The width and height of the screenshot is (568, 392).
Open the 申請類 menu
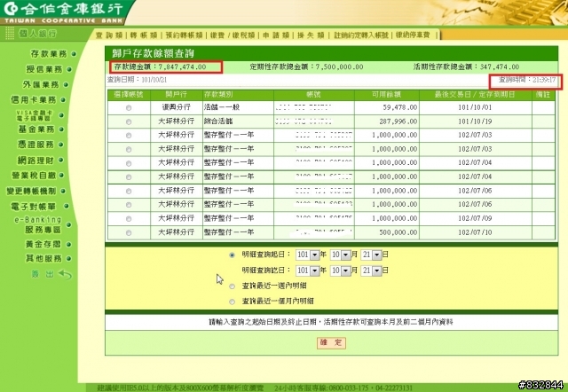276,35
